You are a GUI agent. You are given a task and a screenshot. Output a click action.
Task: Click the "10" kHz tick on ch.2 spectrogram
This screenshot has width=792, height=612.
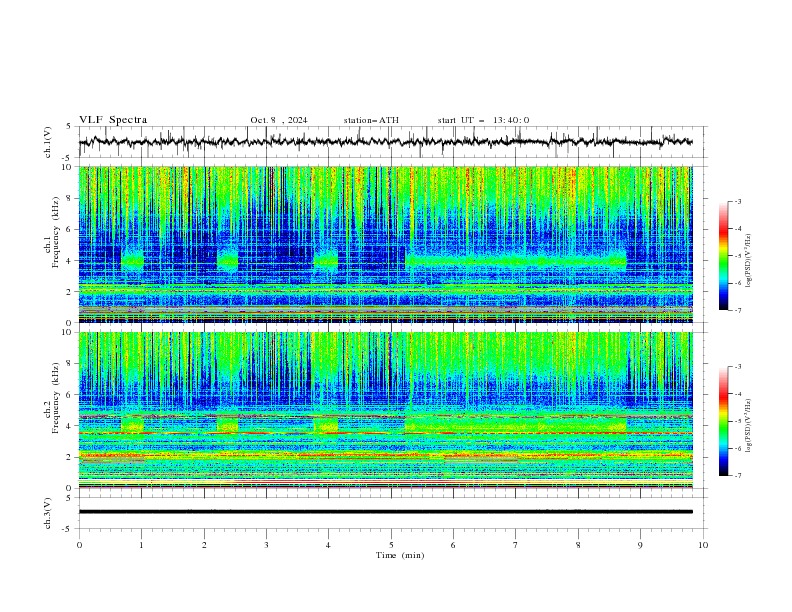coord(68,332)
